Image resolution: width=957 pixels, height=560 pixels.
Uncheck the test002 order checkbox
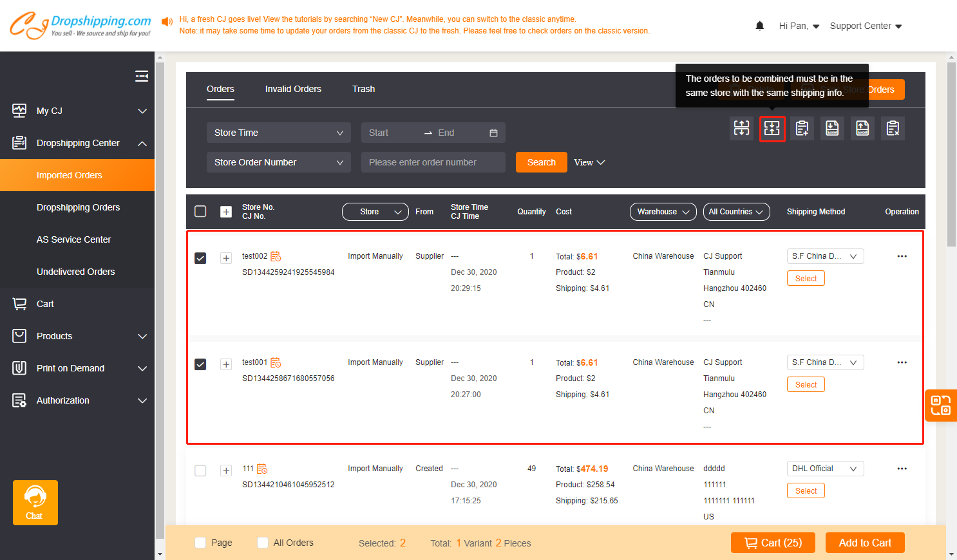pos(200,258)
